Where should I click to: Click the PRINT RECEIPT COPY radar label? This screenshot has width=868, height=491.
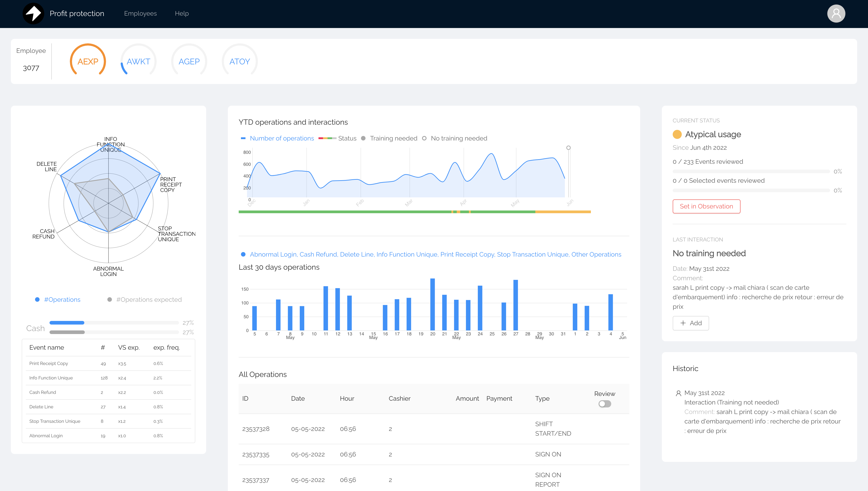171,185
